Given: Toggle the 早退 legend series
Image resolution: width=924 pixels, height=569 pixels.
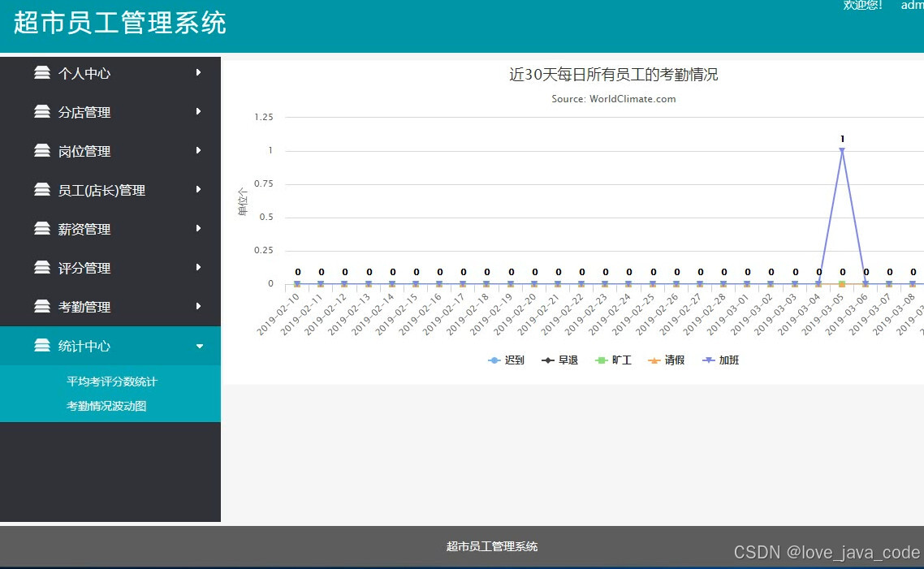Looking at the screenshot, I should tap(559, 360).
